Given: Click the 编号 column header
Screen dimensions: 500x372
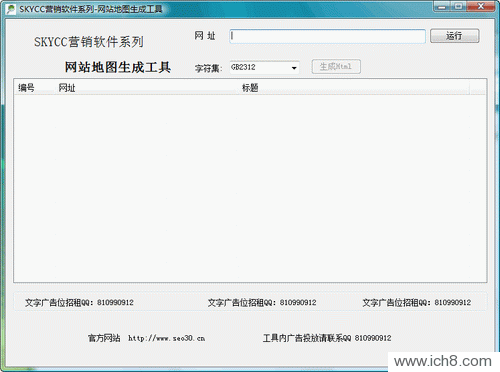Looking at the screenshot, I should (x=26, y=88).
